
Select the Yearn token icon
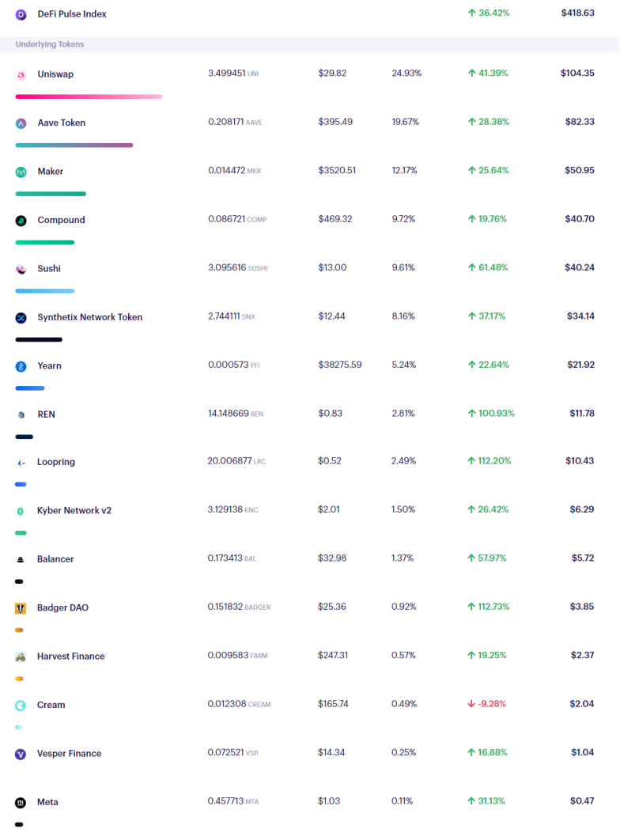tap(21, 366)
